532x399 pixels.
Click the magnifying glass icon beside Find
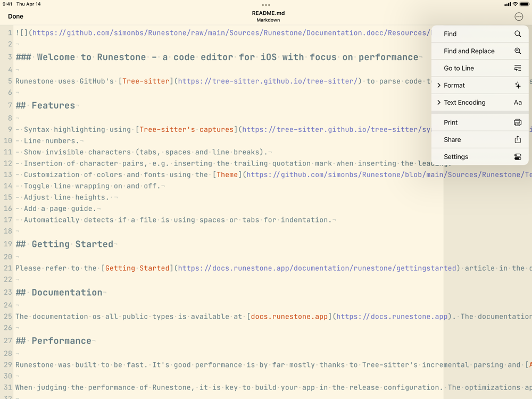pyautogui.click(x=518, y=34)
